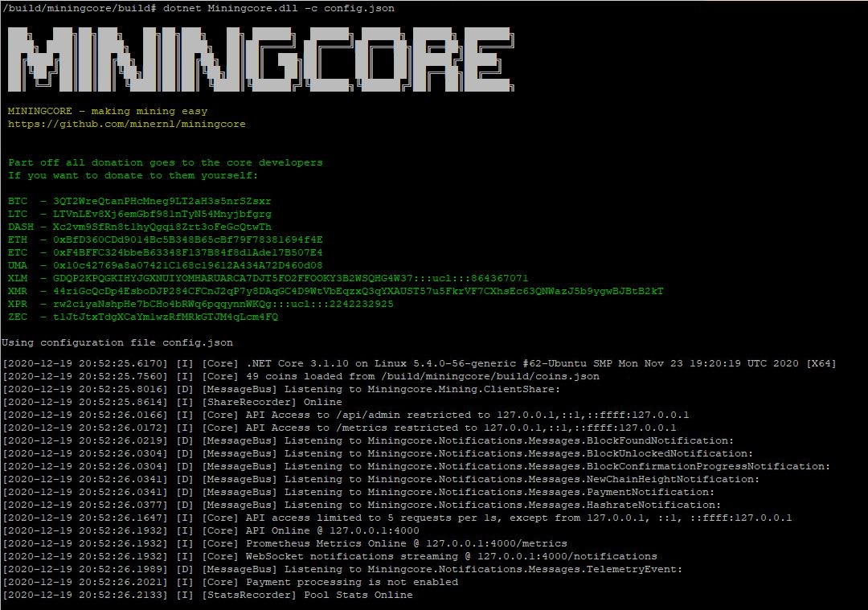868x610 pixels.
Task: Click the TelemetryEvent log line
Action: pyautogui.click(x=342, y=569)
